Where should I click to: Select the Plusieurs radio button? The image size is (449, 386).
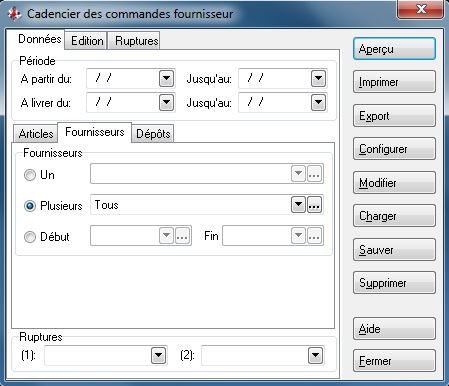point(30,206)
